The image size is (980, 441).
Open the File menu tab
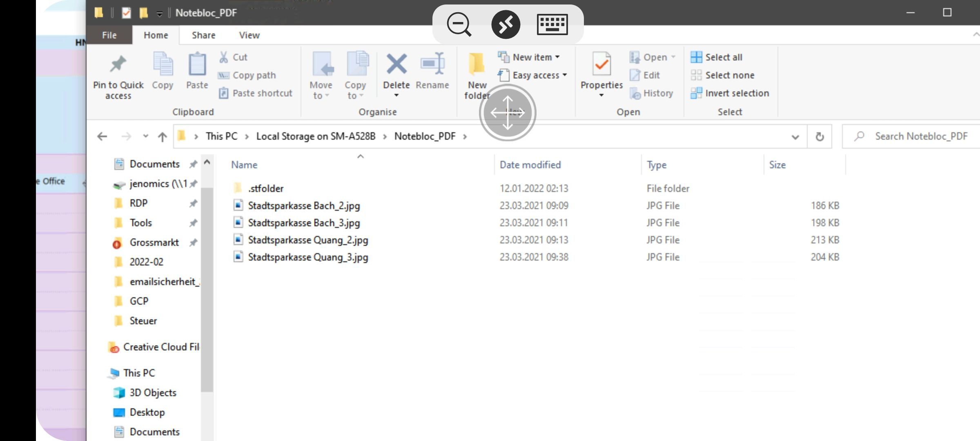tap(109, 35)
